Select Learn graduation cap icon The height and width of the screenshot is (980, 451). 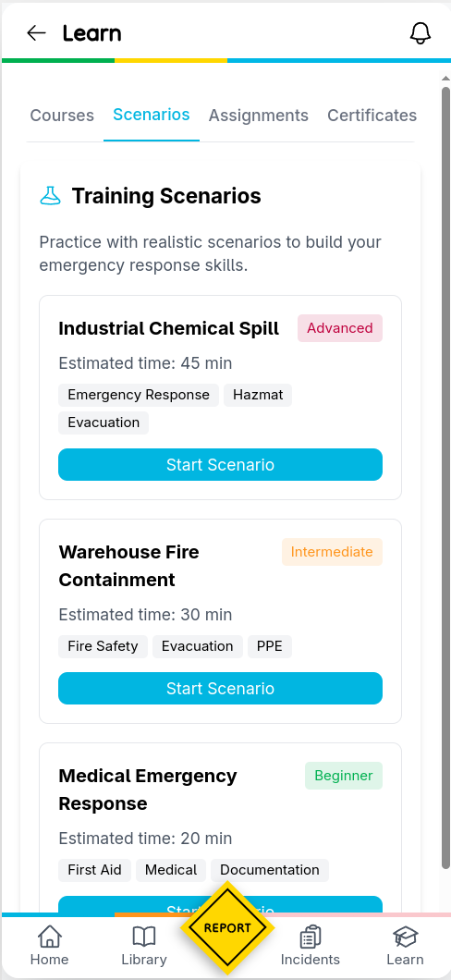405,937
